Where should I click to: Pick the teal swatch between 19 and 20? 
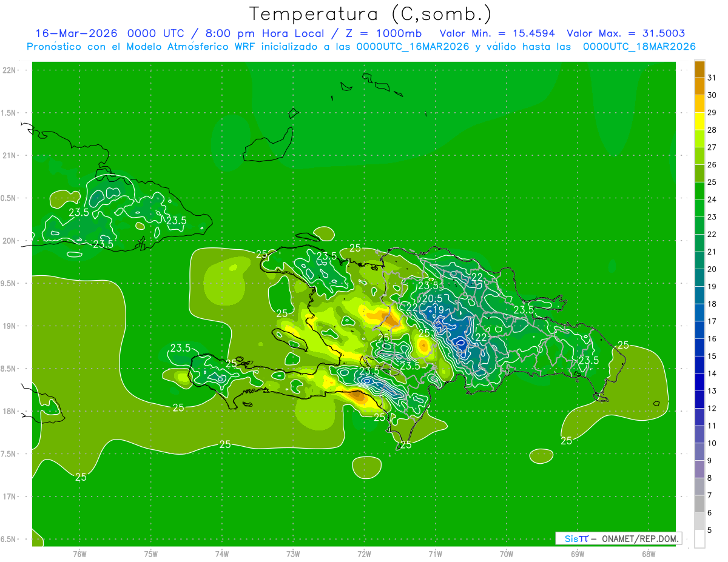[699, 278]
